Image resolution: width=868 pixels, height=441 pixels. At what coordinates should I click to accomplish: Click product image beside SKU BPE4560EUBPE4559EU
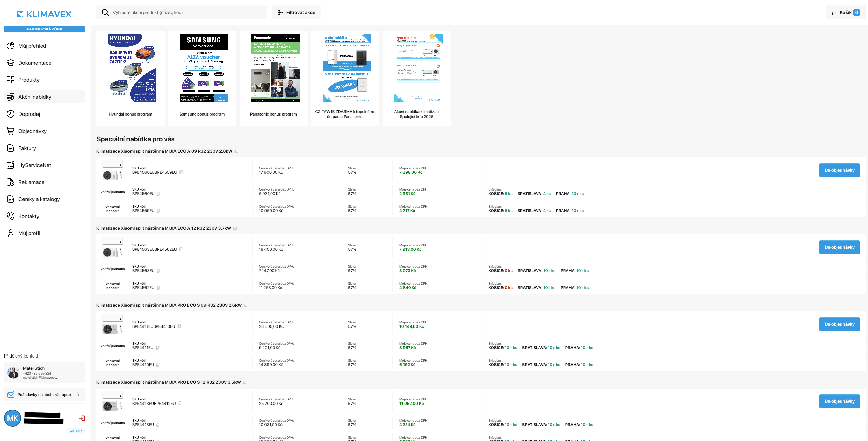point(112,170)
